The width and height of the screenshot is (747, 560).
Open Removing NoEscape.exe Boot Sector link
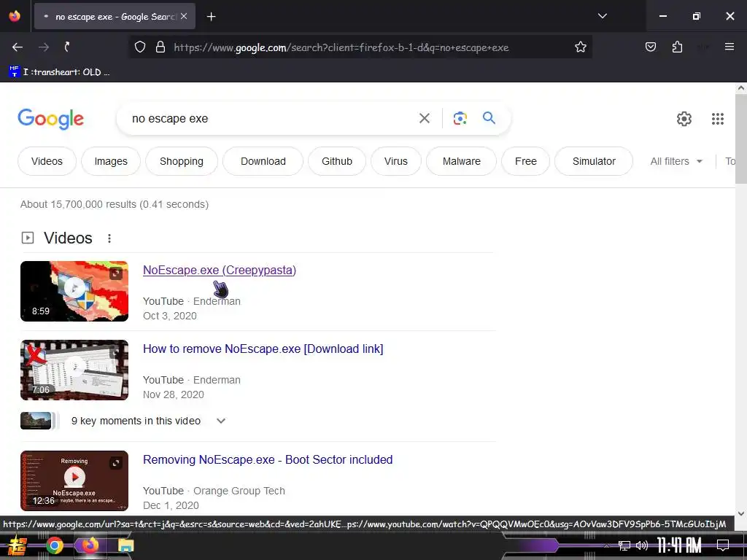pyautogui.click(x=268, y=459)
